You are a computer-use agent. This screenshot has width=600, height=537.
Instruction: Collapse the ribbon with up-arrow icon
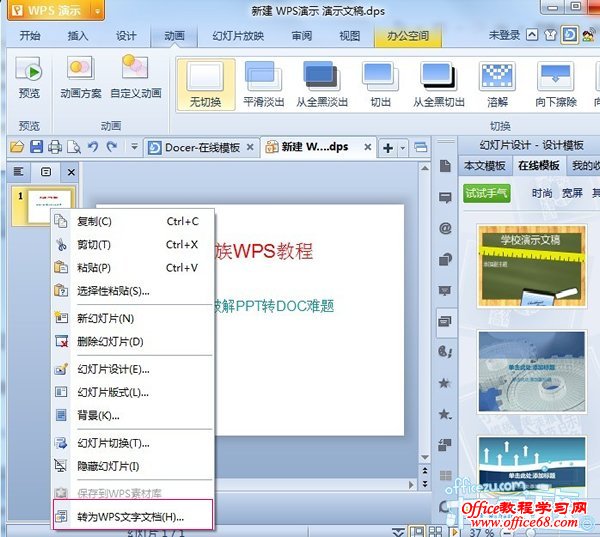532,35
